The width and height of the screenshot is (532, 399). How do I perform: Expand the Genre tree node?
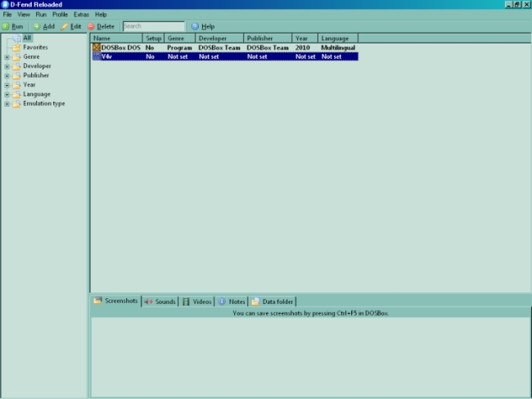point(7,57)
